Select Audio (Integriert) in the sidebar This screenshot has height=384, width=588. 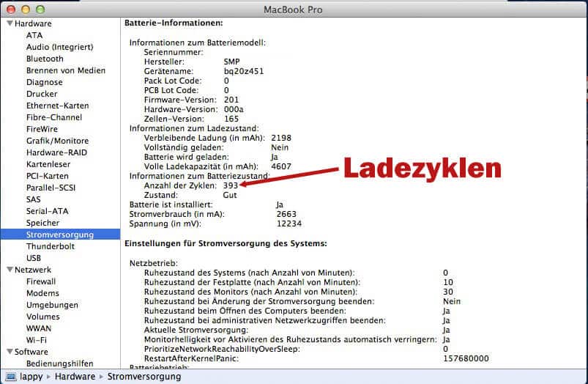click(x=59, y=47)
